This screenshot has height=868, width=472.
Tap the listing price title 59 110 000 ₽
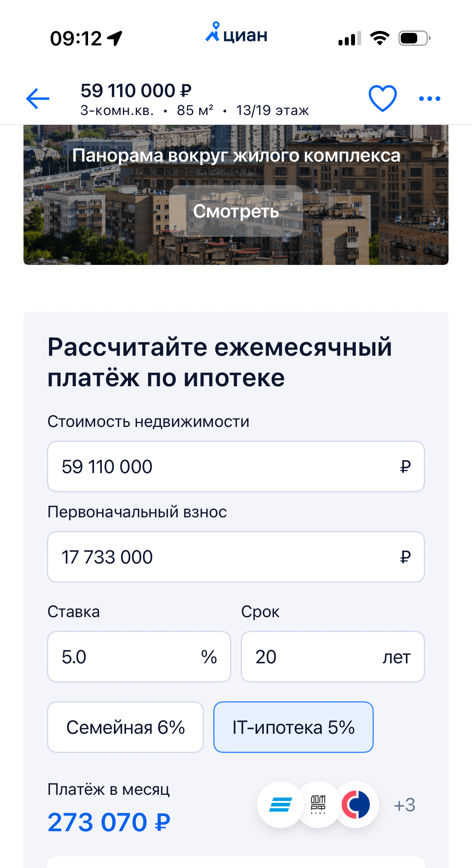tap(136, 91)
